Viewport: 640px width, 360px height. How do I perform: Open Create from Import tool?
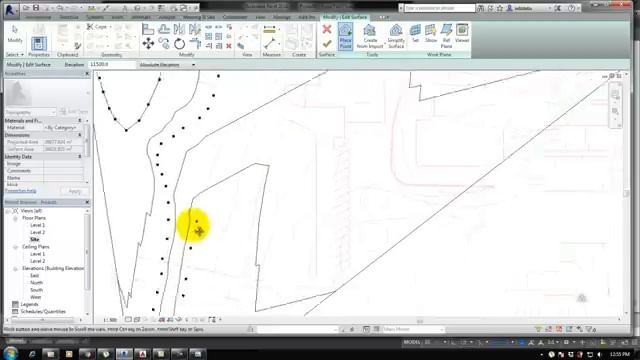[370, 36]
